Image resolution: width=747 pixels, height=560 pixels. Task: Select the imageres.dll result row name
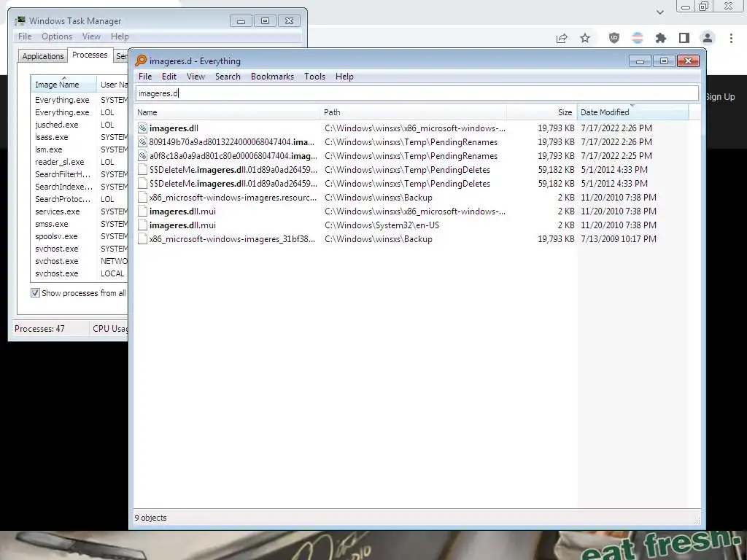[x=174, y=128]
